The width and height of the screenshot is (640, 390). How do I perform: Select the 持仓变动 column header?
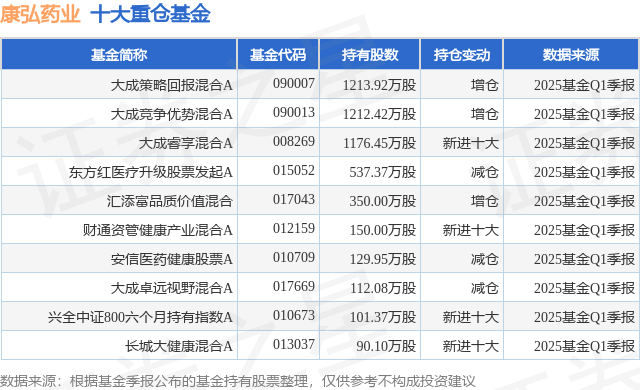pos(462,55)
